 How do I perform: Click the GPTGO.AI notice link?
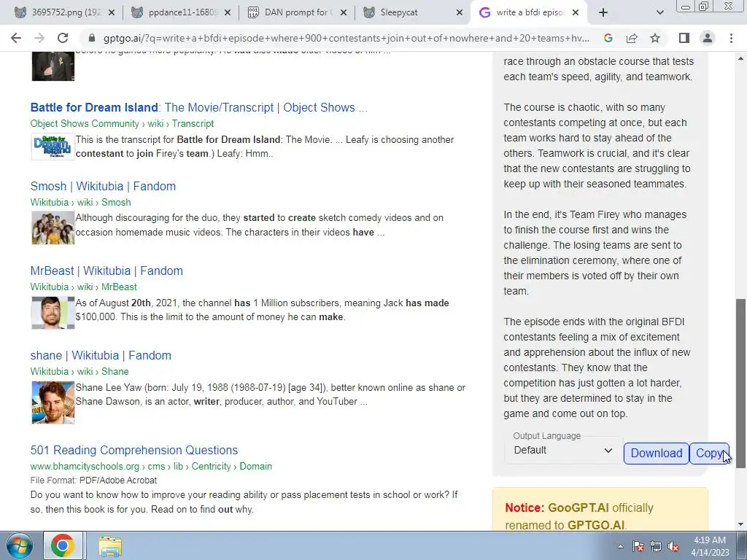point(595,525)
